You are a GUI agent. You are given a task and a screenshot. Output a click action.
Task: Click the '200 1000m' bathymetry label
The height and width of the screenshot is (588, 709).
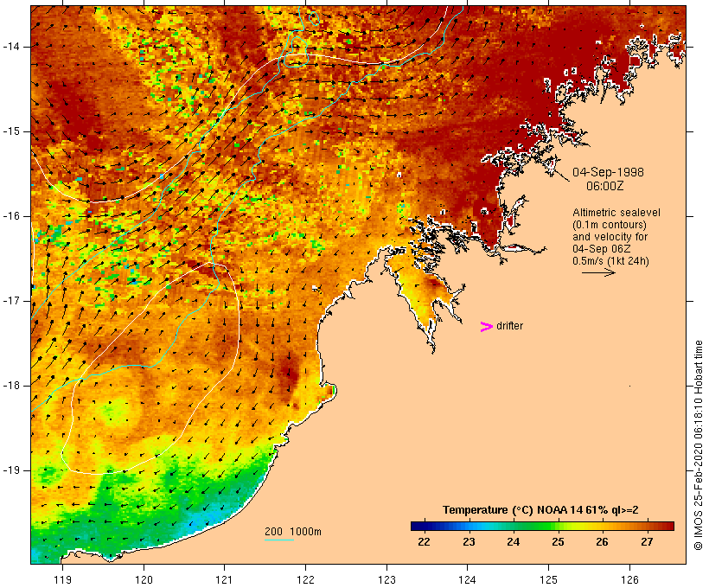pyautogui.click(x=293, y=532)
